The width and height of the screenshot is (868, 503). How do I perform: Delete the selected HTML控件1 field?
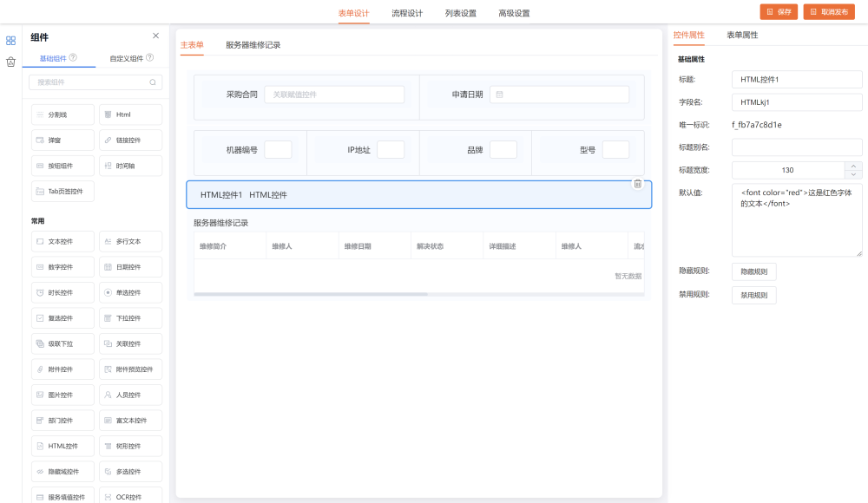pos(637,184)
